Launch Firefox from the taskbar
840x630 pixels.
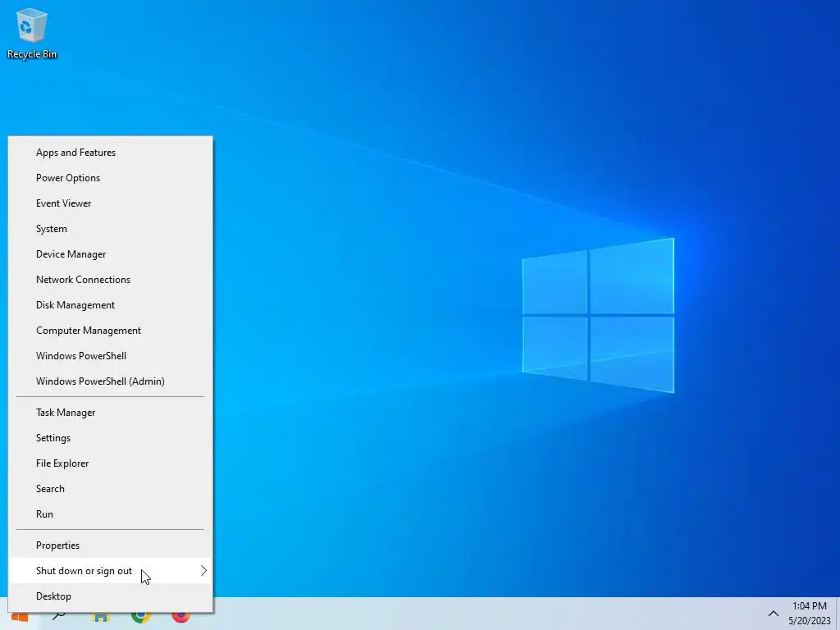coord(181,617)
